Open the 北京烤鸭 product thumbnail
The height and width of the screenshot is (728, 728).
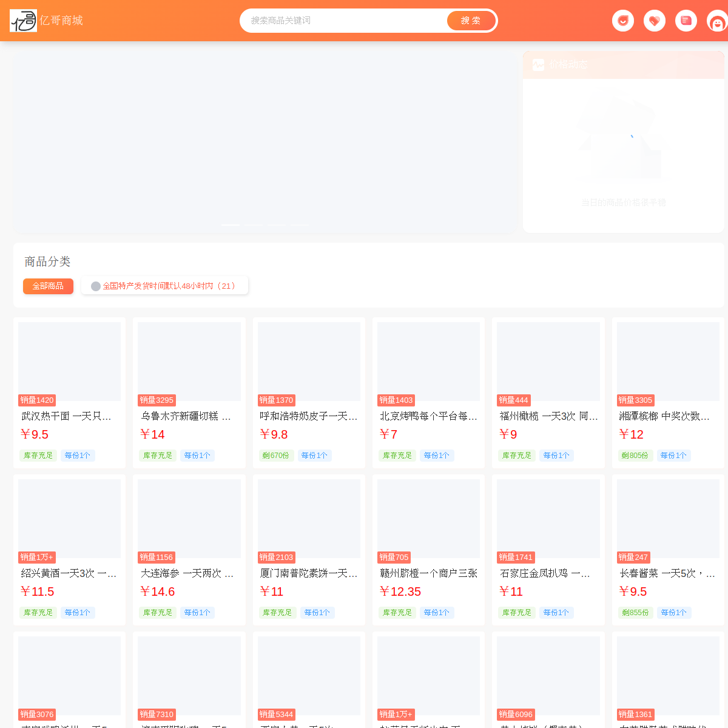point(428,362)
